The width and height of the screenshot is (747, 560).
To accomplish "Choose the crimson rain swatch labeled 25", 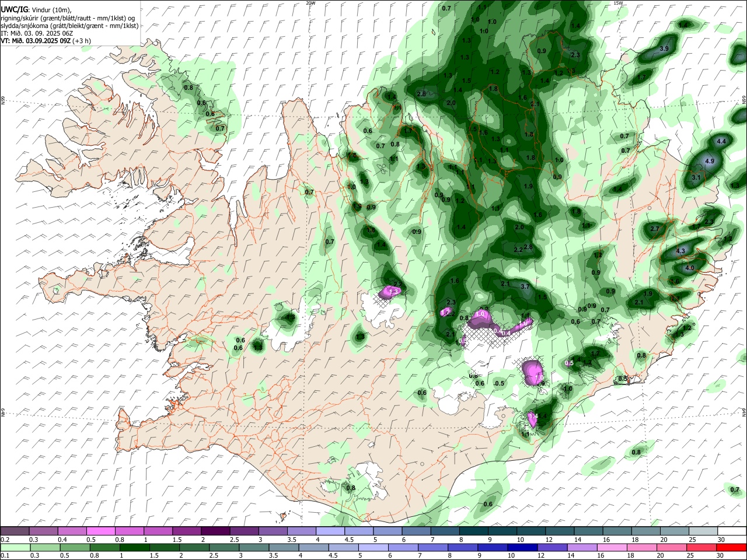I will tap(701, 548).
